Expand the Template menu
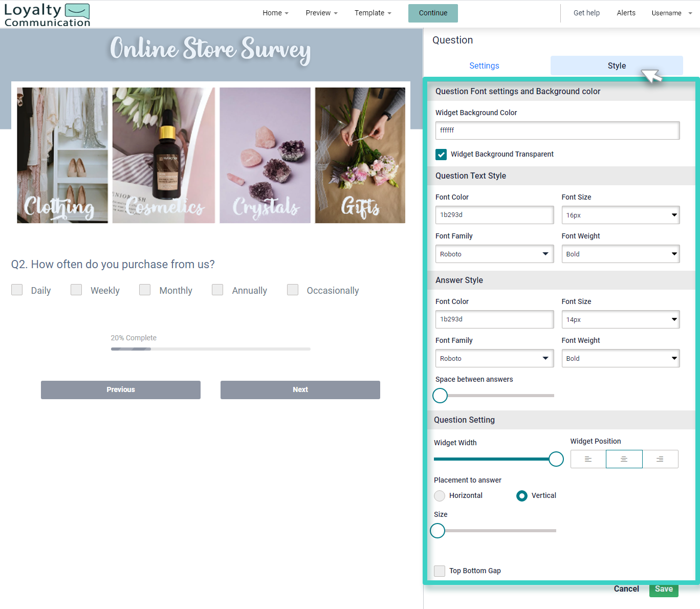Screen dimensions: 700x609 pos(373,13)
